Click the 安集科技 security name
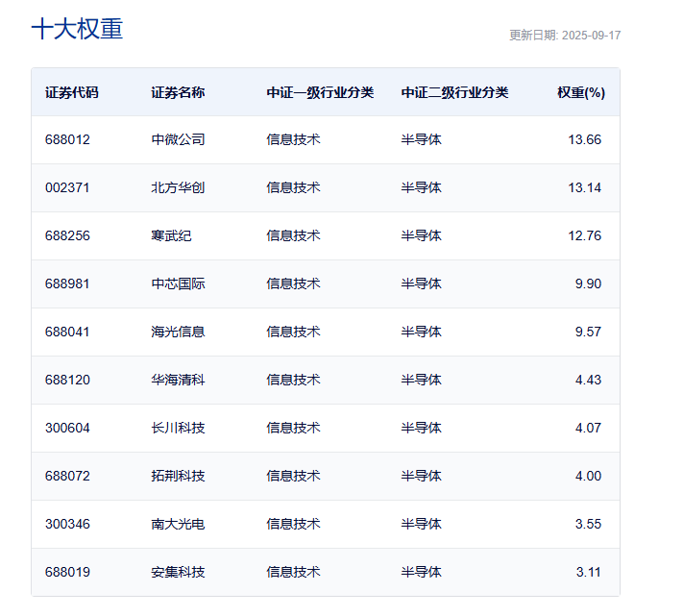The width and height of the screenshot is (683, 616). point(178,572)
